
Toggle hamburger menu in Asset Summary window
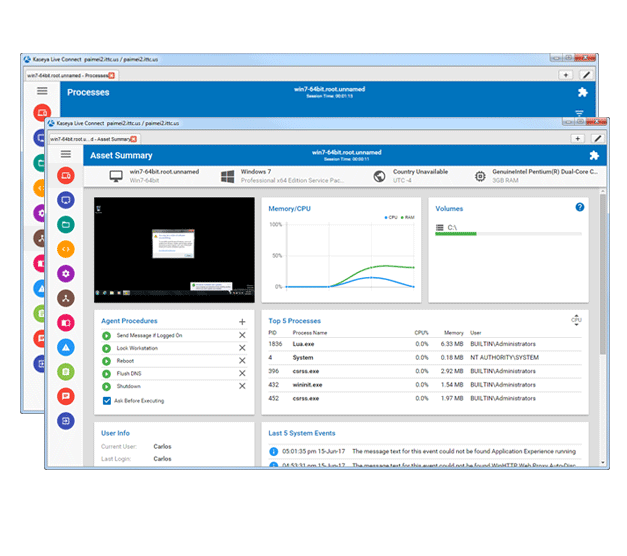click(x=66, y=154)
